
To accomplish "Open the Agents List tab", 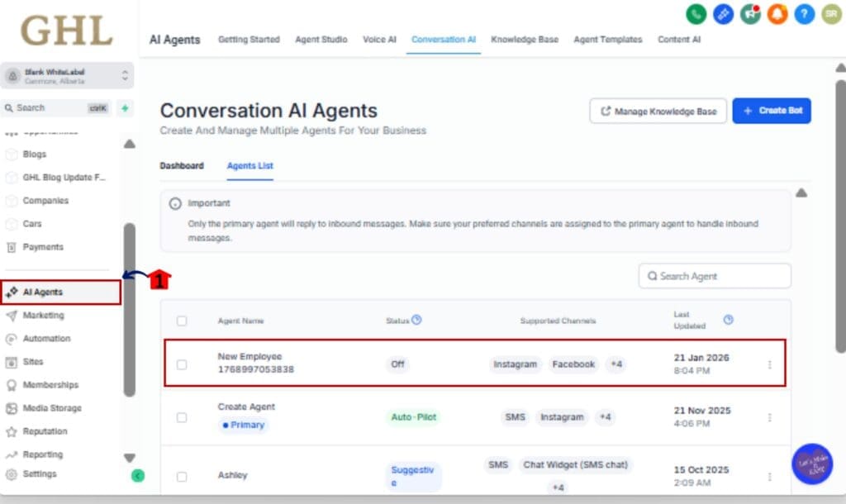I will pyautogui.click(x=250, y=165).
